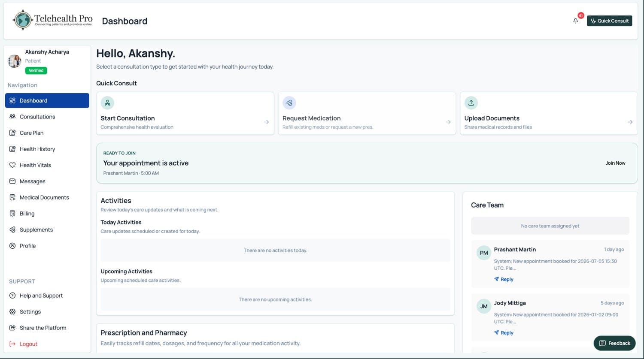Select the Start Consultation title
Viewport: 644px width, 359px height.
[x=128, y=118]
